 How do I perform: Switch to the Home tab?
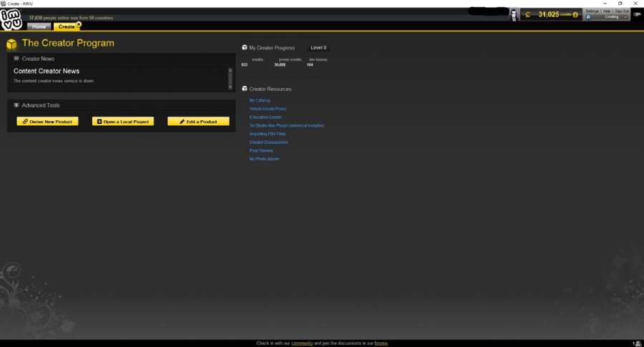pos(39,26)
